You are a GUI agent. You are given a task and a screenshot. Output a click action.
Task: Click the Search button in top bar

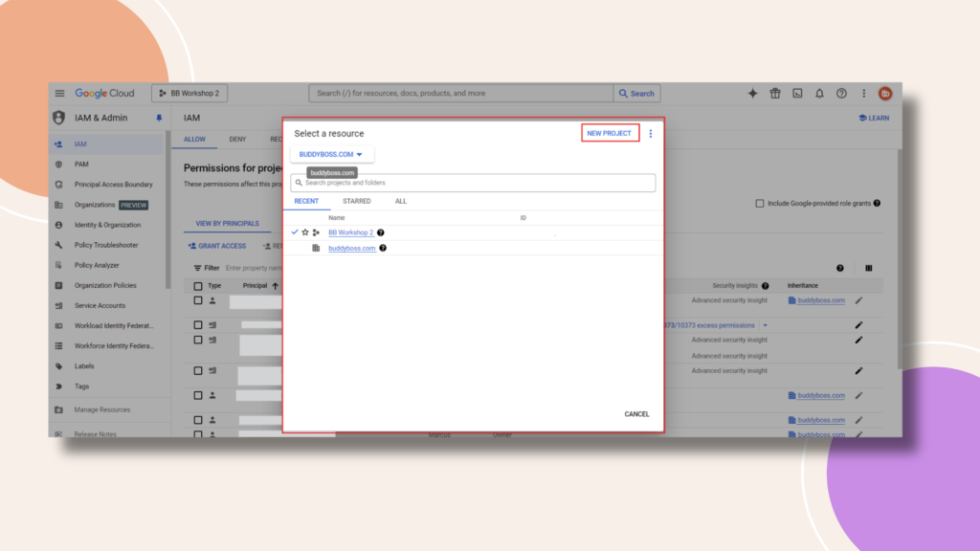point(636,93)
